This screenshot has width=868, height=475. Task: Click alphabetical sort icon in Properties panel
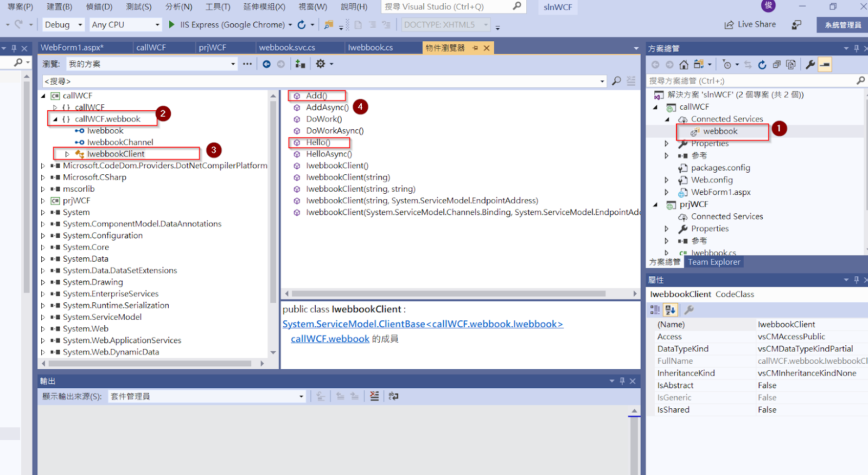(x=671, y=310)
